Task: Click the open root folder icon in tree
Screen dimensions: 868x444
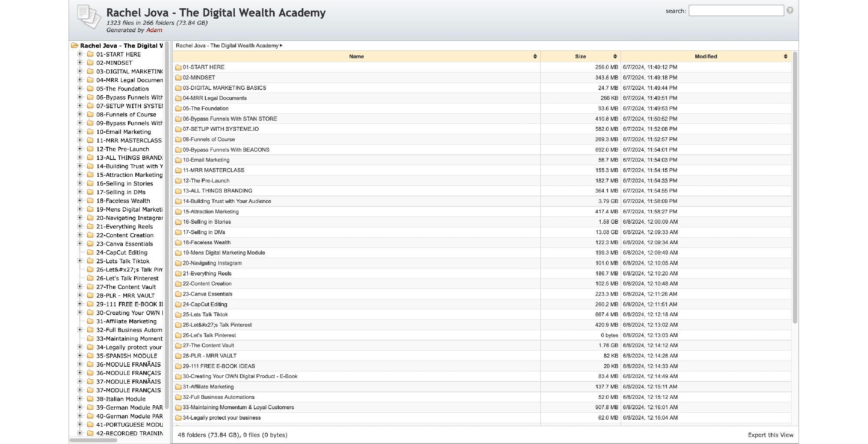Action: [75, 46]
